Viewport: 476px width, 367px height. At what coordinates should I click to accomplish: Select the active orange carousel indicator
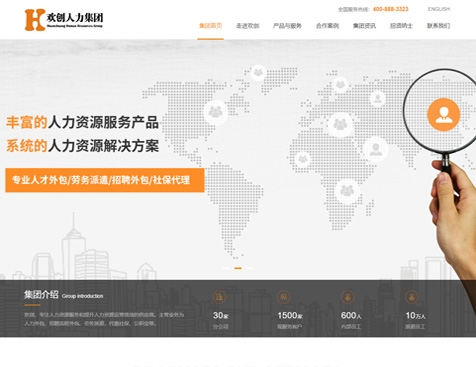238,268
